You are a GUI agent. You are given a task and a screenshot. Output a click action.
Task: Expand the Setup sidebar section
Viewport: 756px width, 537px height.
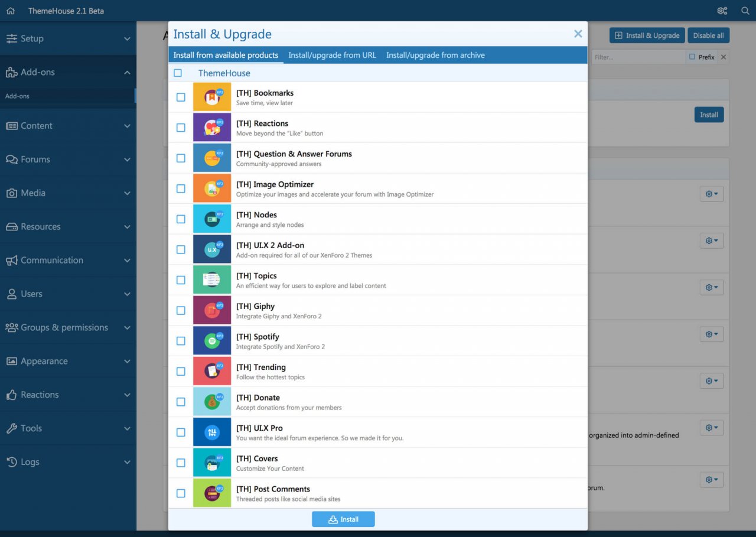pos(68,38)
